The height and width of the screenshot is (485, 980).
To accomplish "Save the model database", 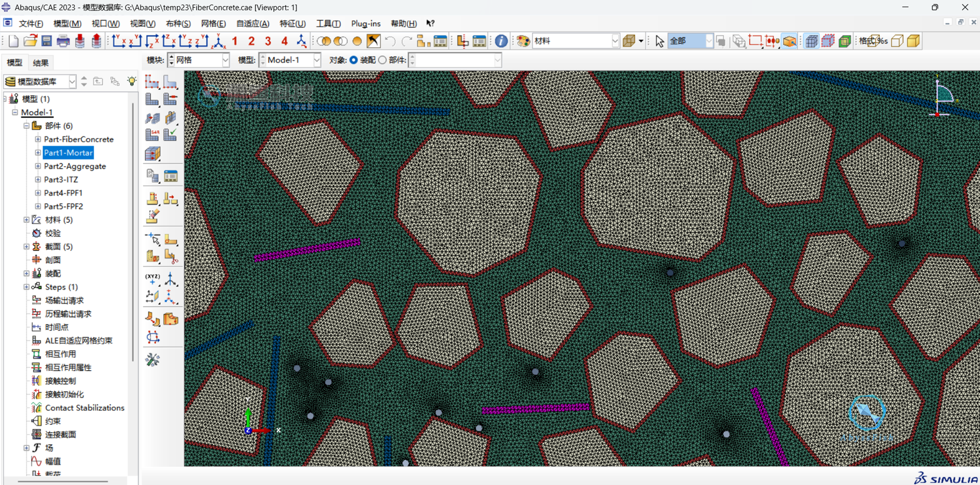I will [47, 41].
